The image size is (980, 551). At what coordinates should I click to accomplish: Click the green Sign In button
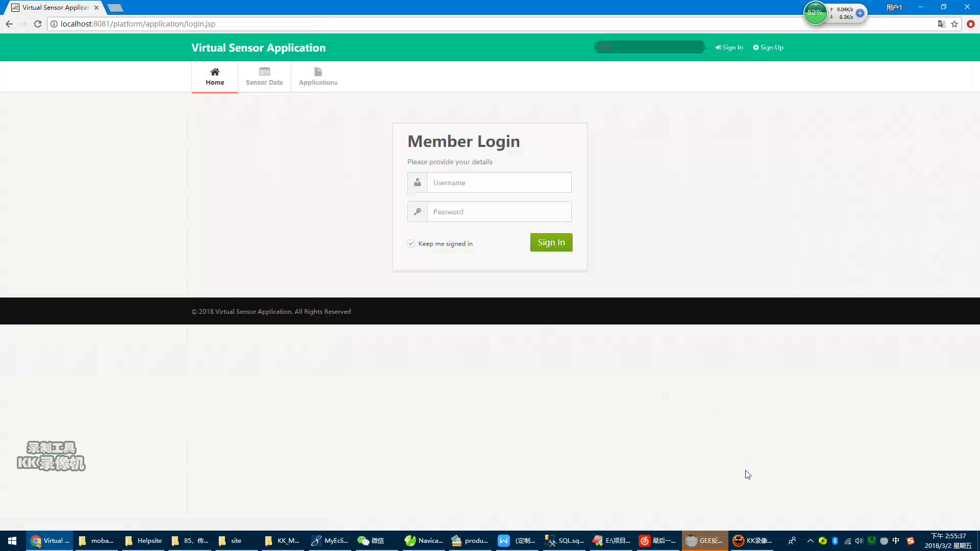coord(551,242)
